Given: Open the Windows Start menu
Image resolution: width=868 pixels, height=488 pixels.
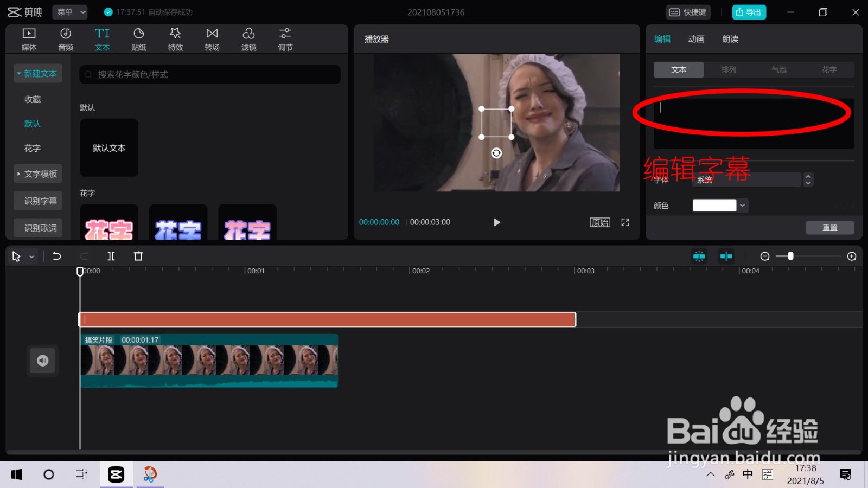Looking at the screenshot, I should click(x=16, y=475).
